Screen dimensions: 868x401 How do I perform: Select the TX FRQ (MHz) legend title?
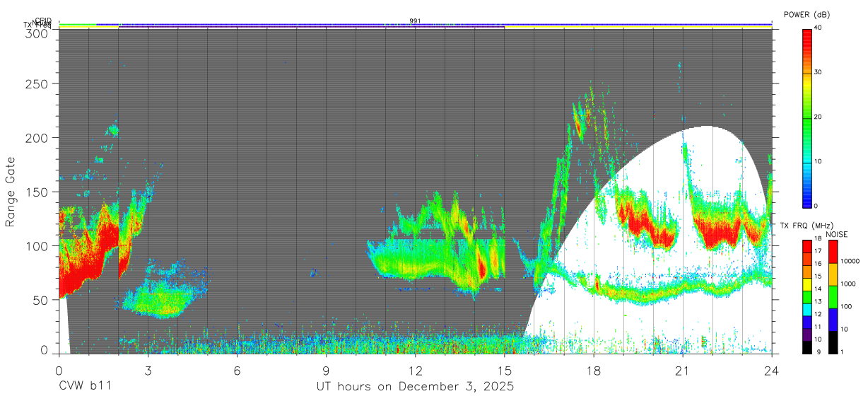click(807, 226)
